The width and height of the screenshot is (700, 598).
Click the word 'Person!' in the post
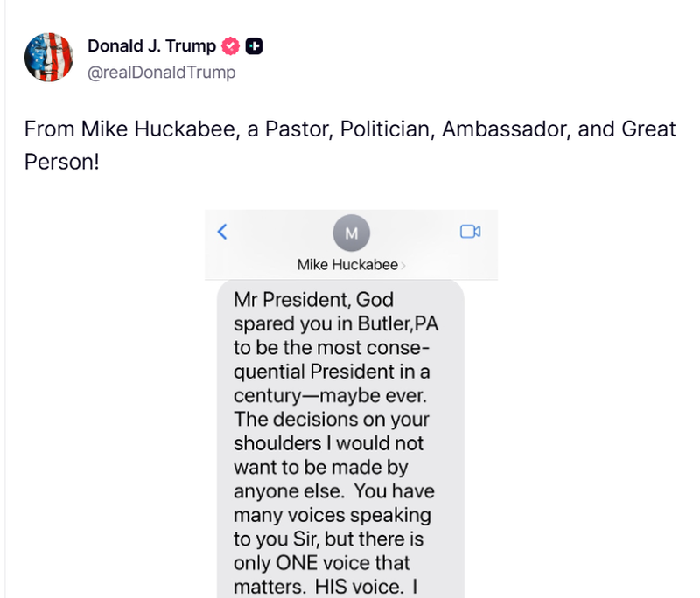point(61,163)
